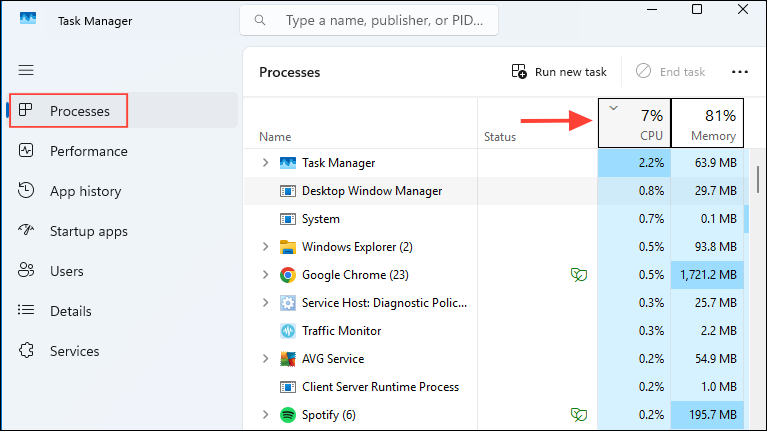Screen dimensions: 767x431
Task: Click the search magnifier icon
Action: (x=260, y=20)
